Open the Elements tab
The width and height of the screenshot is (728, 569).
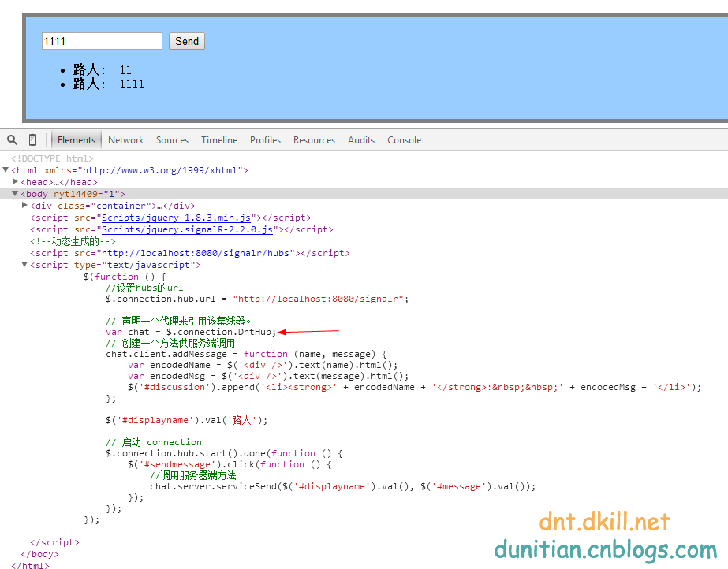(77, 140)
